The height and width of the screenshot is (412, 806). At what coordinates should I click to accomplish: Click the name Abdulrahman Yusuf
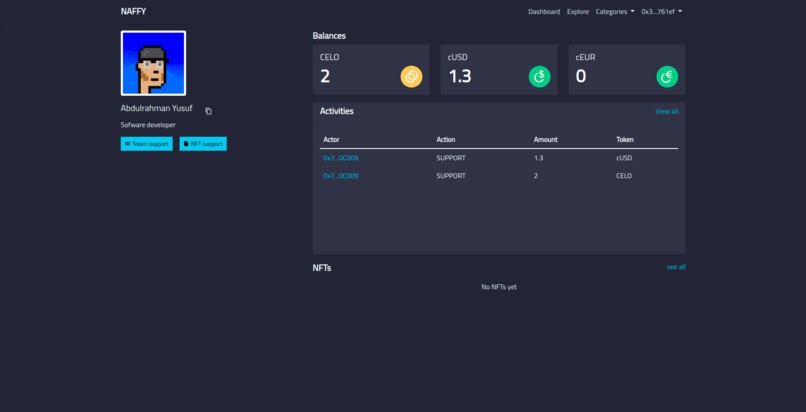click(x=156, y=108)
